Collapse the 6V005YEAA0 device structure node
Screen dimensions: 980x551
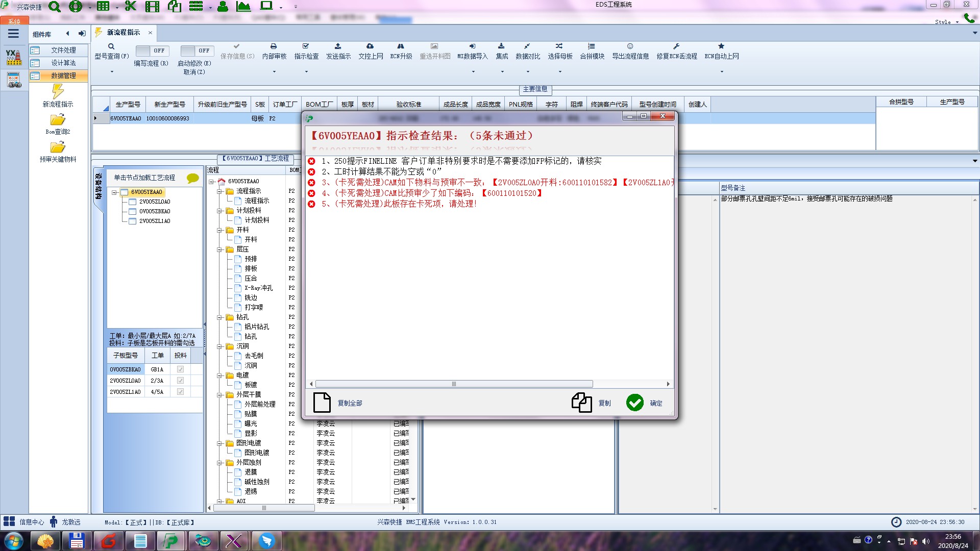click(x=114, y=192)
